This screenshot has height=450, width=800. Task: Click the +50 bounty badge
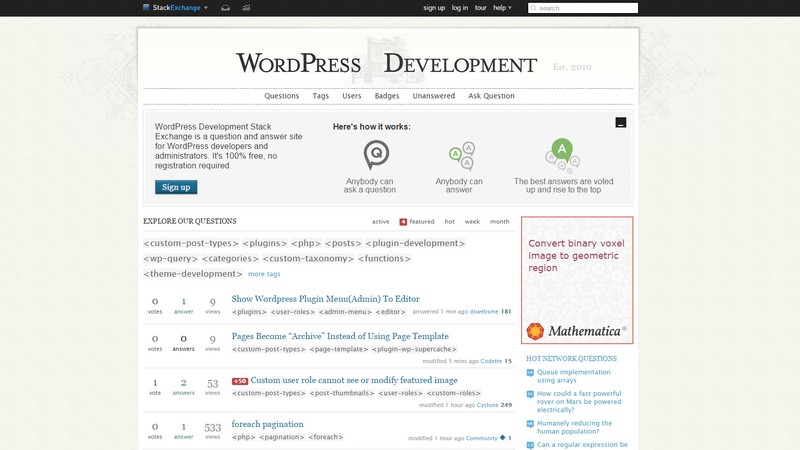[x=240, y=381]
